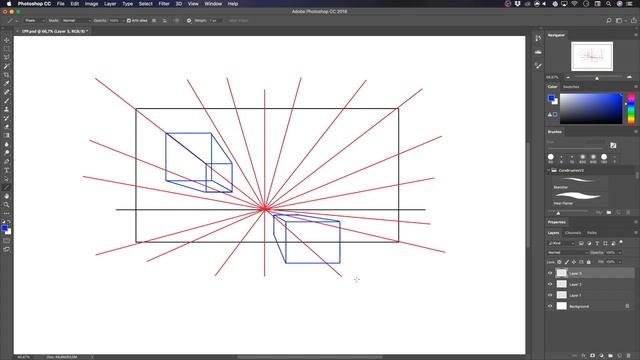
Task: Switch to the Swatches tab
Action: click(571, 87)
